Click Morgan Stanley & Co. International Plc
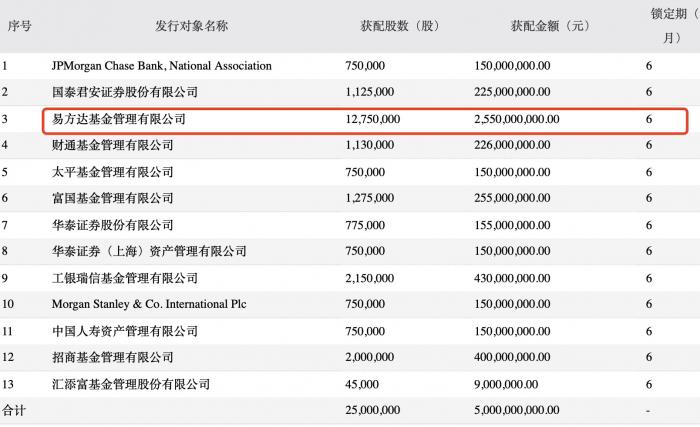This screenshot has width=700, height=427. tap(148, 304)
